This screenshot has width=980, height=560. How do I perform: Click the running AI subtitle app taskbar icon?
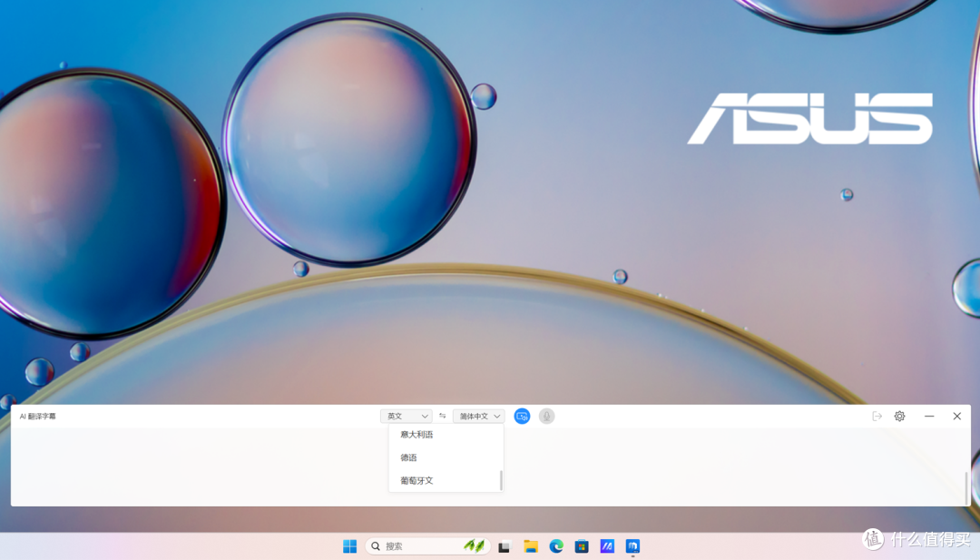[632, 546]
